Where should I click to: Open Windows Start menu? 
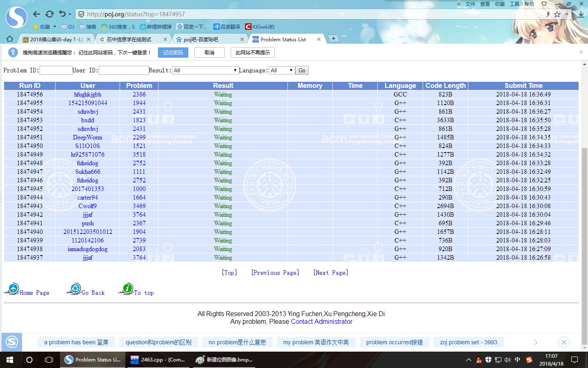pos(10,360)
